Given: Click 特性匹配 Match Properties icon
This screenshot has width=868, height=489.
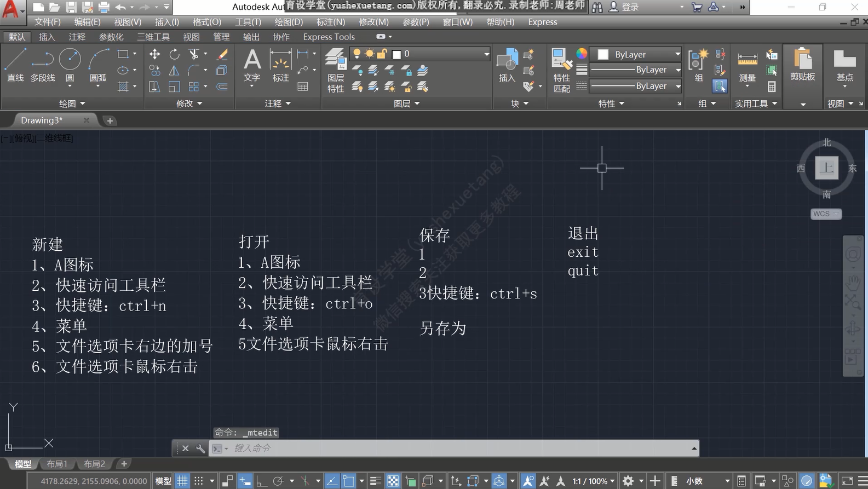Looking at the screenshot, I should [562, 70].
